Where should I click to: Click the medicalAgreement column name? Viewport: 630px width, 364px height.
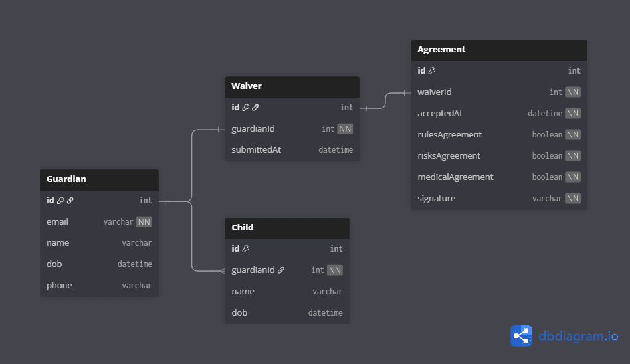[x=455, y=177]
